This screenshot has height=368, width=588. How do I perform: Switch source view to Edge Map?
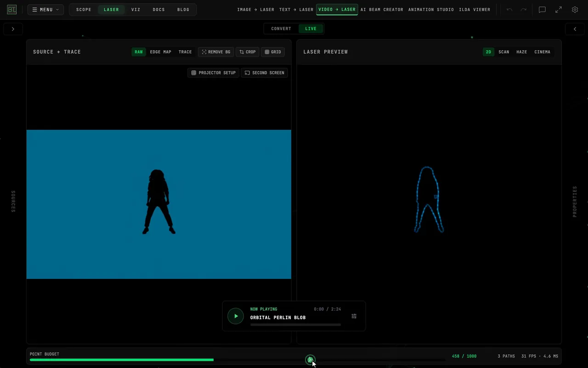160,52
